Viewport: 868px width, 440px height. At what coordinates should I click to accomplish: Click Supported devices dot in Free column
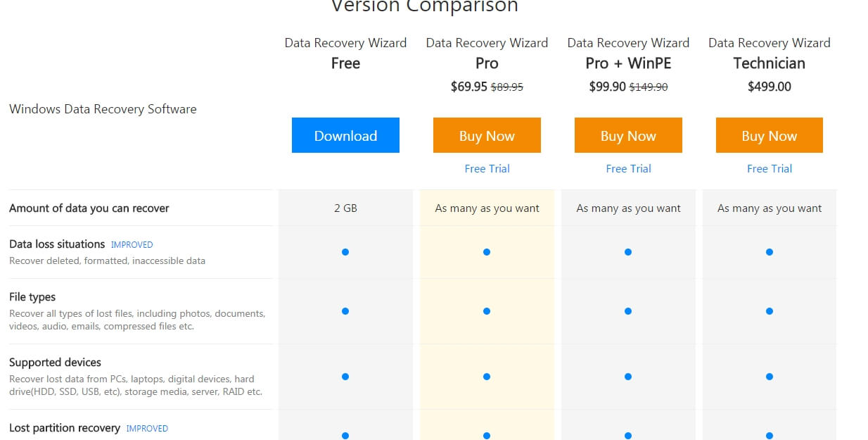point(345,377)
